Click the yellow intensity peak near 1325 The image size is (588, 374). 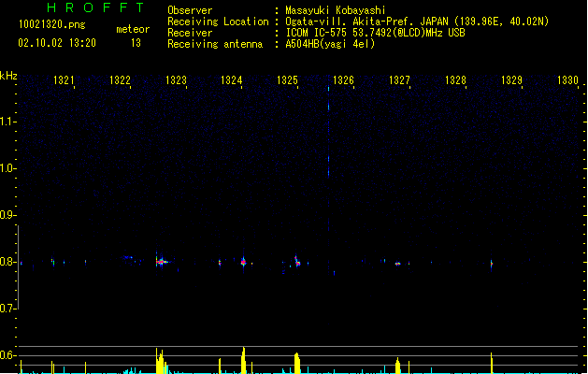(297, 363)
